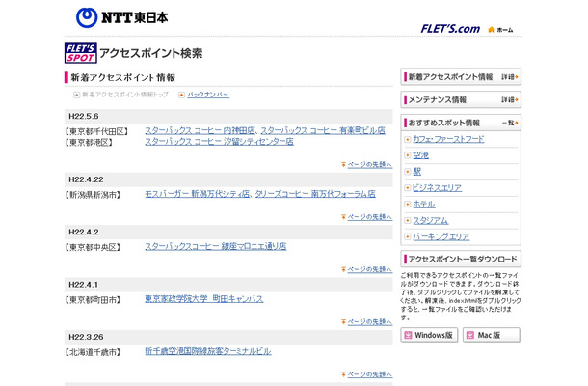
Task: Click bullet icon next to パーキングエリア
Action: click(407, 236)
